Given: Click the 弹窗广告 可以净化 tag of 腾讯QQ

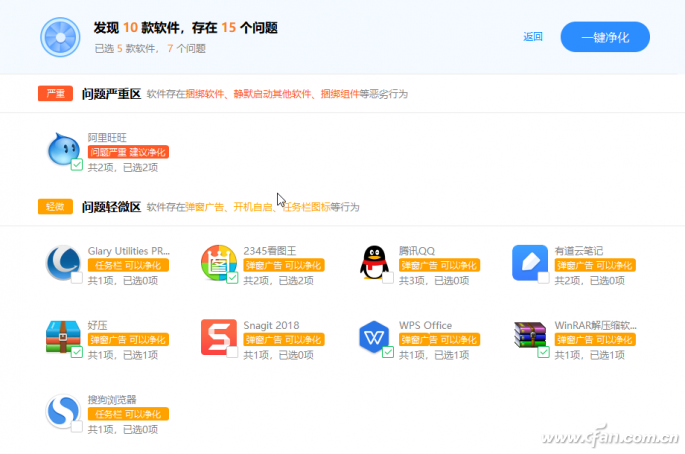Looking at the screenshot, I should [439, 265].
